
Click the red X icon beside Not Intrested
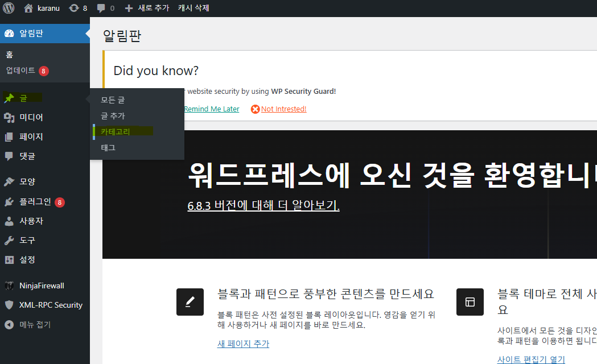(x=255, y=109)
